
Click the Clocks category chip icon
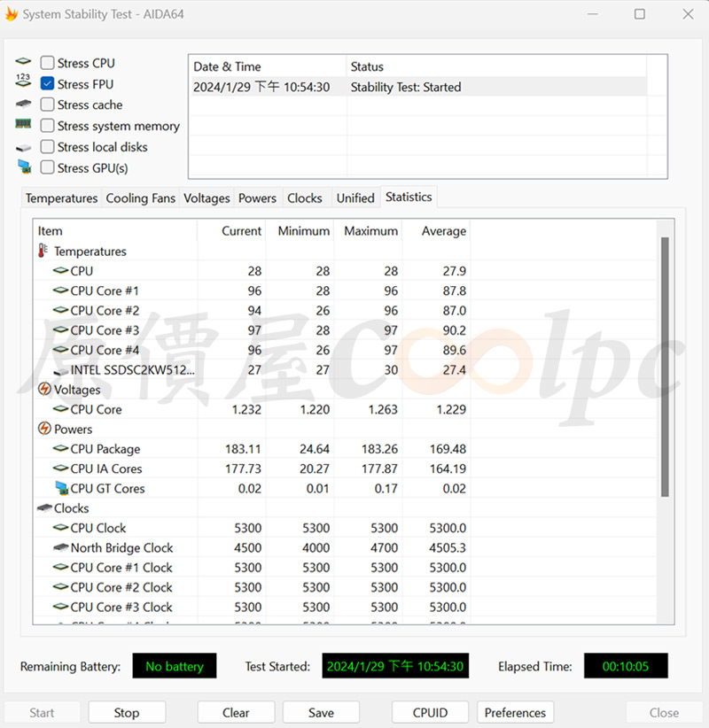(44, 508)
